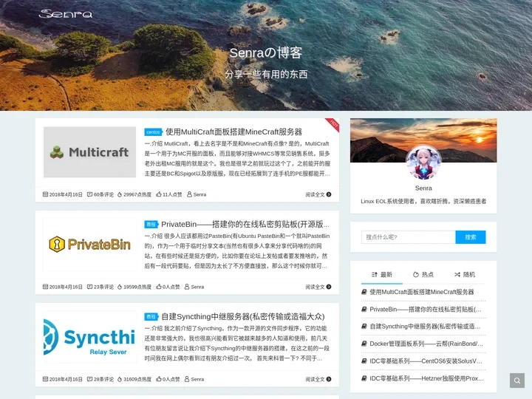This screenshot has width=532, height=399.
Task: Open the post 使用MultiCraft面板搭建MineCraft服务器
Action: point(233,132)
